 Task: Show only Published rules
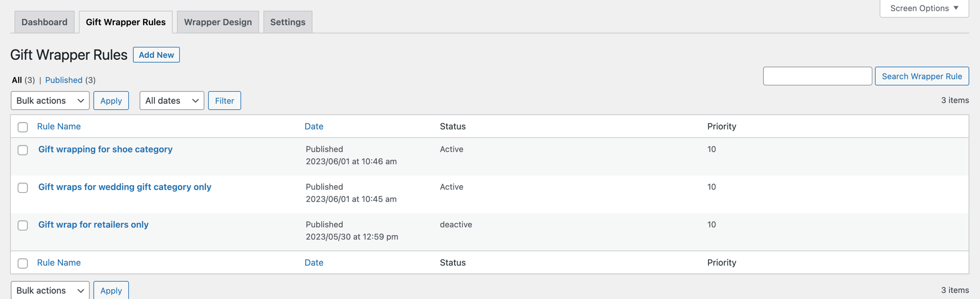click(64, 80)
